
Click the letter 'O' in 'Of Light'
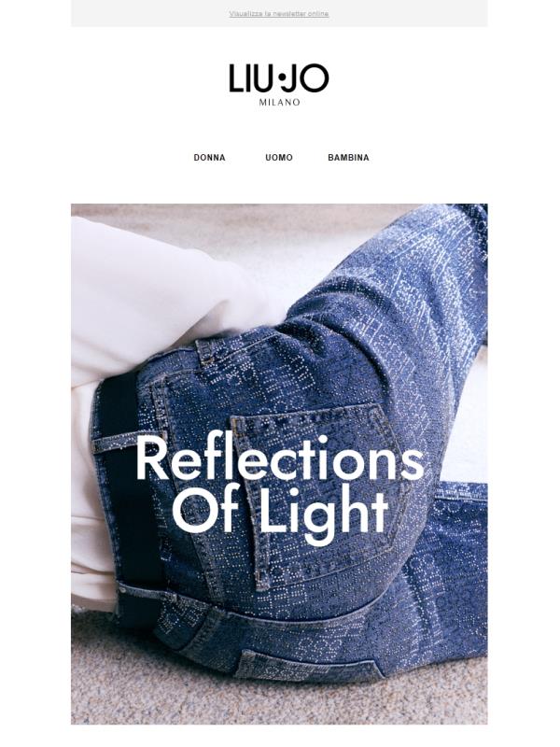coord(190,513)
